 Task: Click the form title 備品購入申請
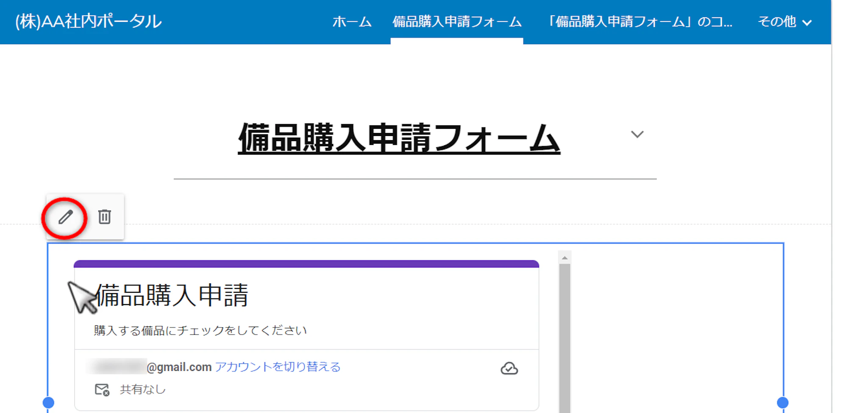click(x=172, y=295)
